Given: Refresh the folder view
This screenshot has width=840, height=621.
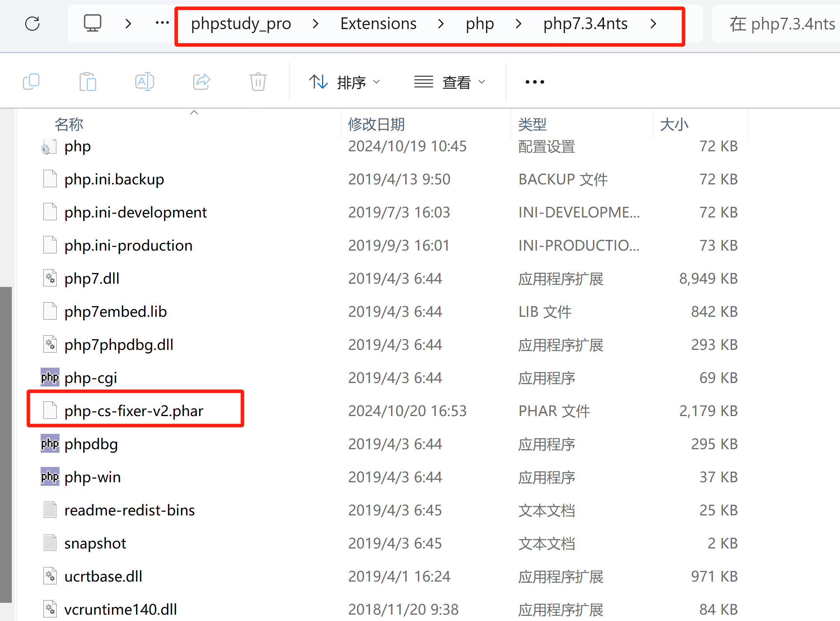Looking at the screenshot, I should coord(33,24).
